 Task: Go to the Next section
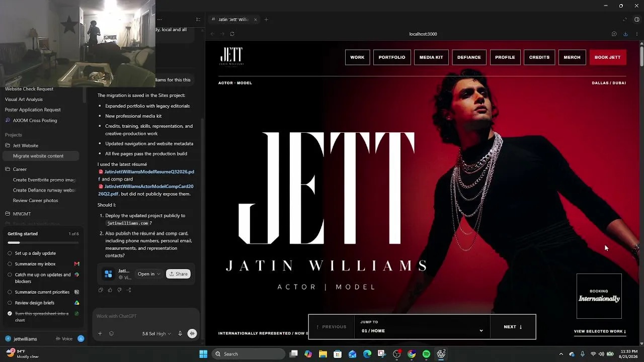[513, 327]
